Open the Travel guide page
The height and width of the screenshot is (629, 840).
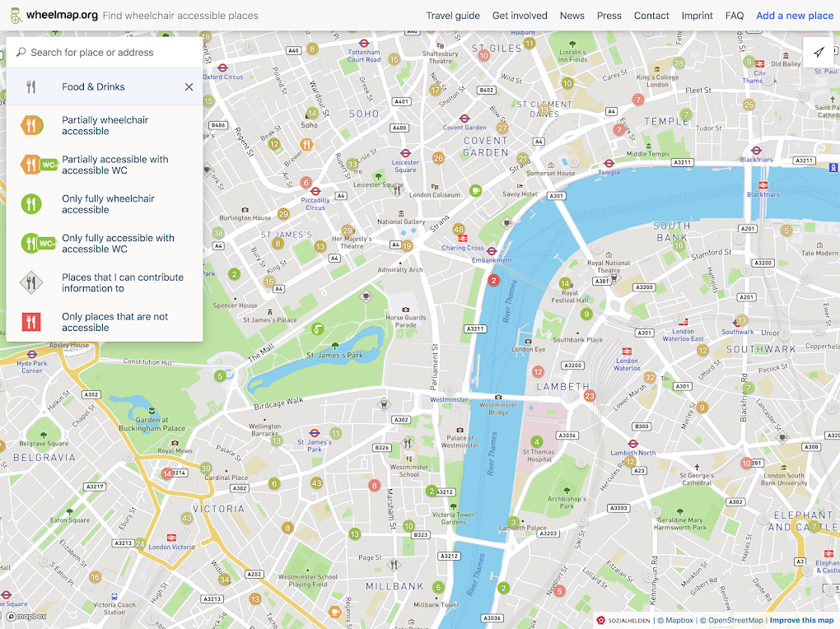[x=453, y=16]
